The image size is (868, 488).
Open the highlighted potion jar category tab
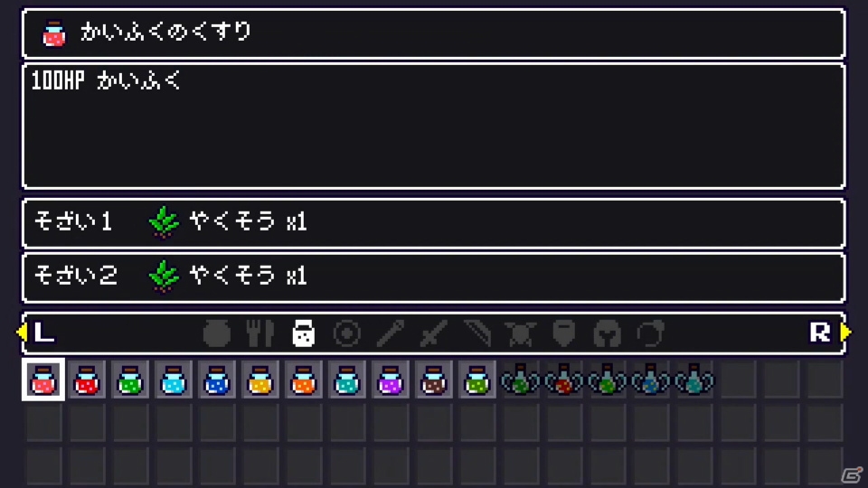(304, 333)
